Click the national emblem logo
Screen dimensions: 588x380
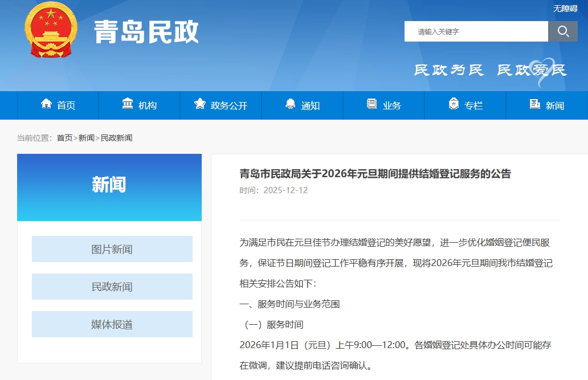(50, 31)
